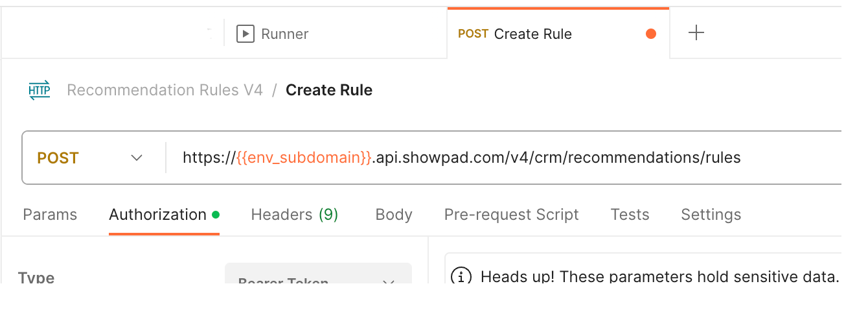Image resolution: width=868 pixels, height=310 pixels.
Task: Go to the Tests tab
Action: pyautogui.click(x=630, y=215)
